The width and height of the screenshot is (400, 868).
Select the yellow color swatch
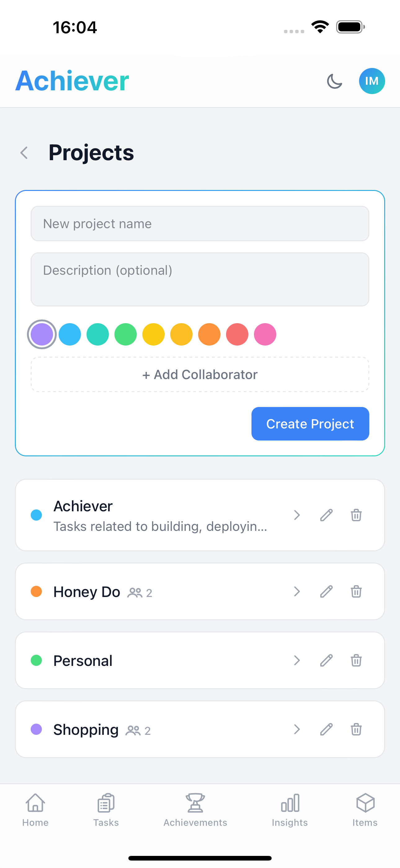point(153,334)
